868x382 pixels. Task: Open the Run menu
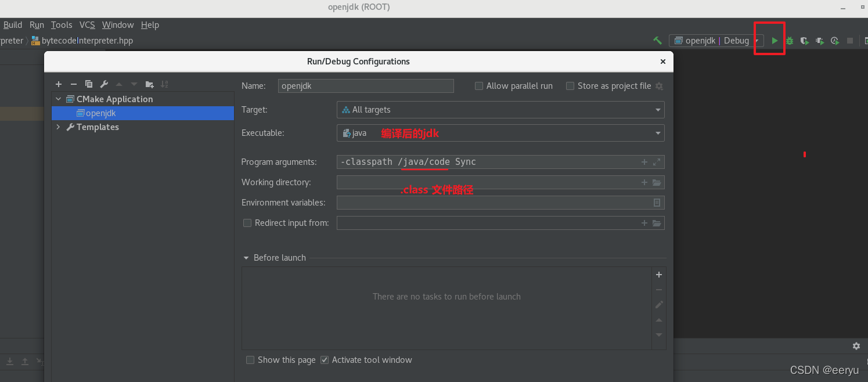click(x=37, y=25)
